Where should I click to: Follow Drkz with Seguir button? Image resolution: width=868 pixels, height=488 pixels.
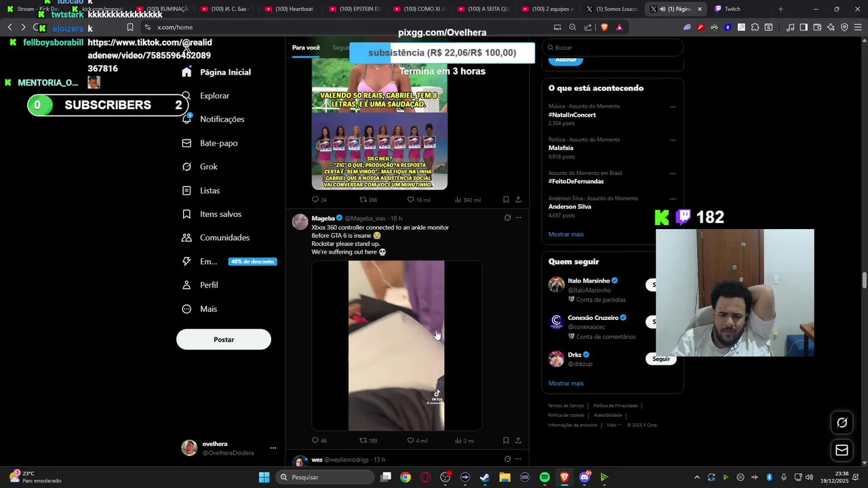tap(661, 359)
